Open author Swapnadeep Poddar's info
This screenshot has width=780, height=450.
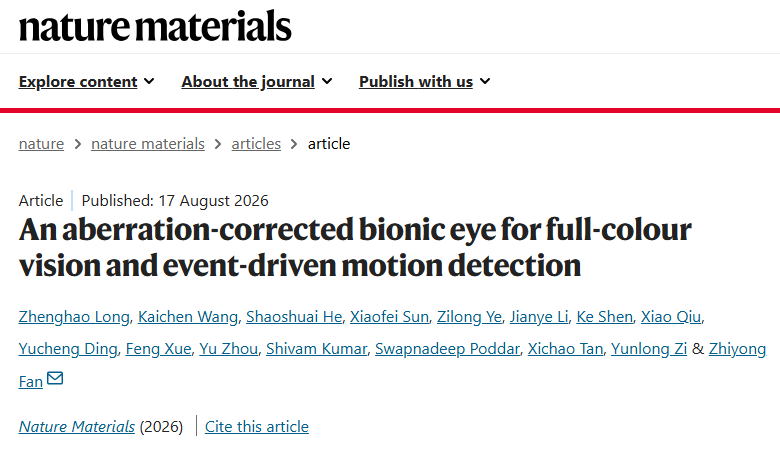(x=447, y=349)
